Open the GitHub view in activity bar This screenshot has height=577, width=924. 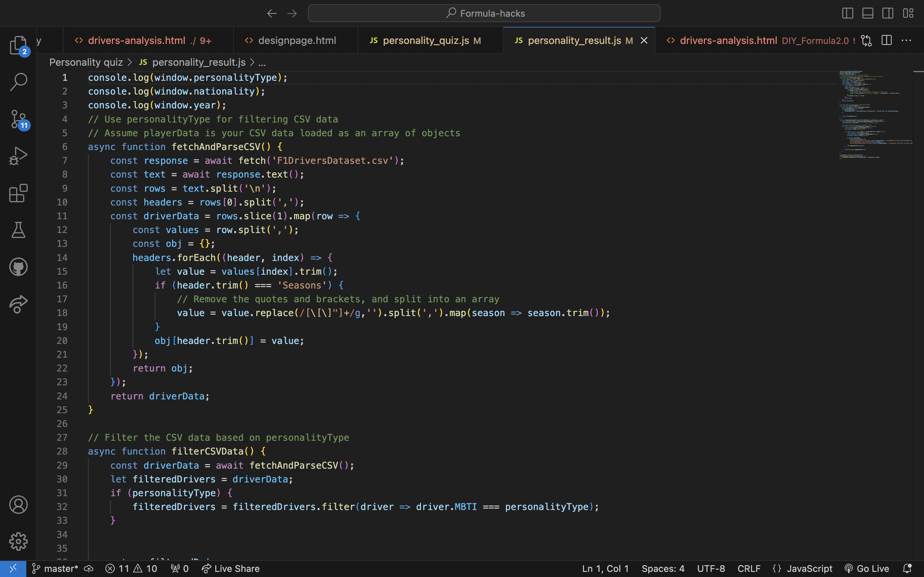(18, 267)
